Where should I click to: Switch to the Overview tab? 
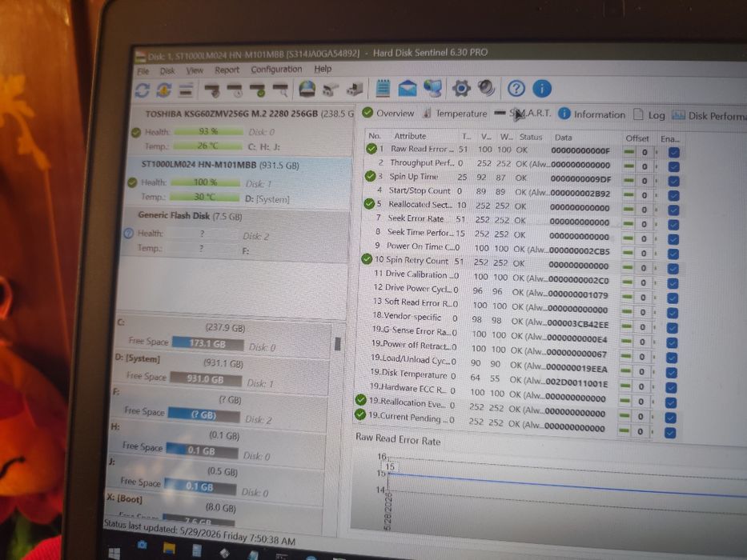388,113
